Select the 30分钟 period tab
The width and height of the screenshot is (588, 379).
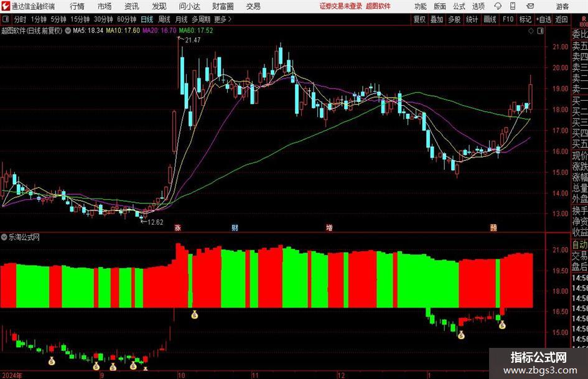click(103, 19)
